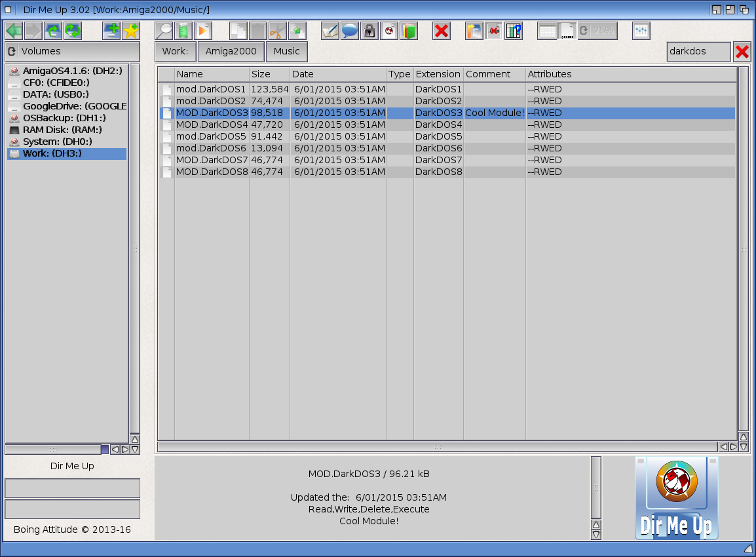Click the darkdos filter input field

(x=698, y=52)
